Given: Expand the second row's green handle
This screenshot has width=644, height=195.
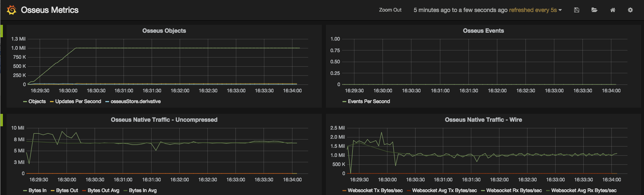Looking at the screenshot, I should click(2, 120).
